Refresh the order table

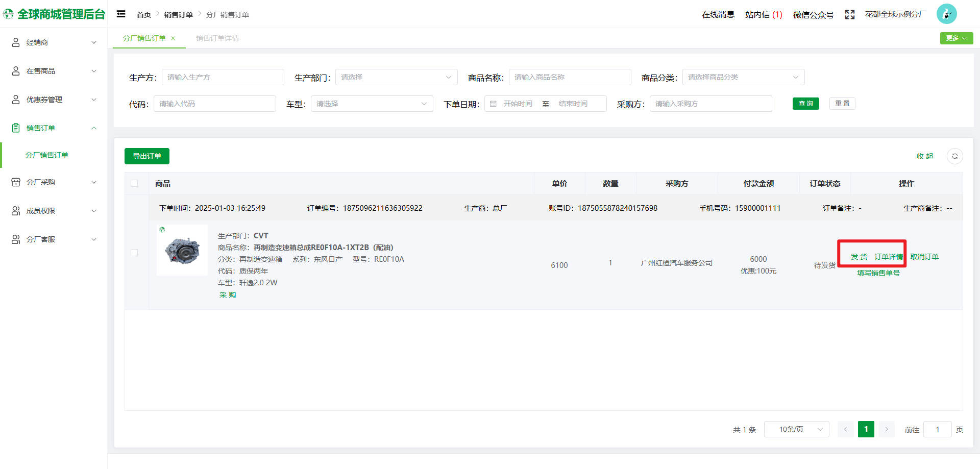click(954, 156)
